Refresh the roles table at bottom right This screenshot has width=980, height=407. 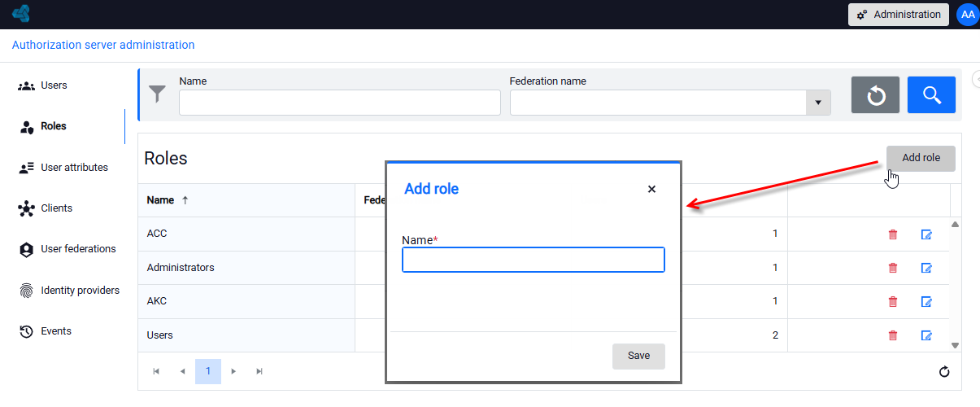coord(944,372)
